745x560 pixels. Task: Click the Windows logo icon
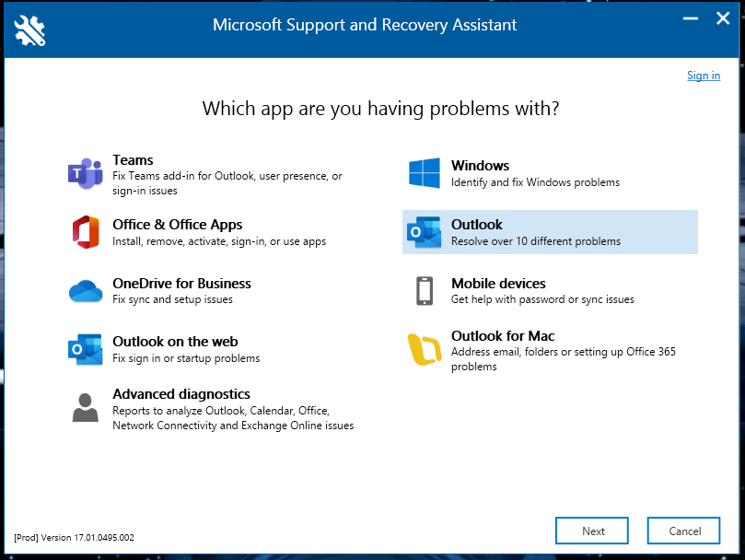(425, 173)
